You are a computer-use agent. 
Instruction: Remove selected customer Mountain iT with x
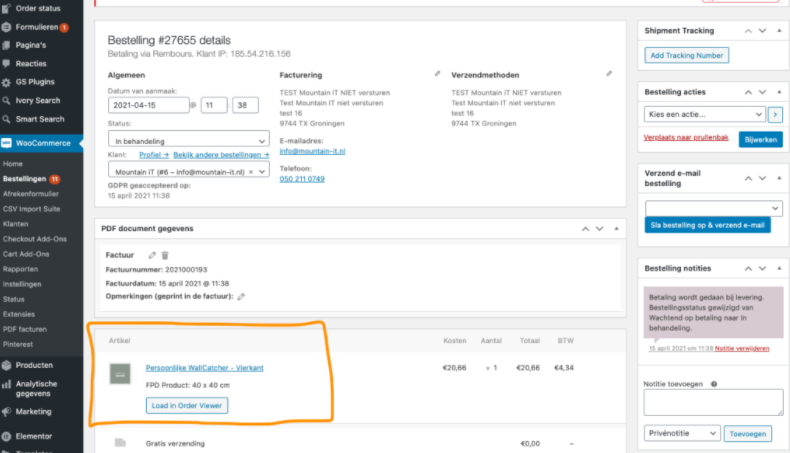[x=251, y=172]
